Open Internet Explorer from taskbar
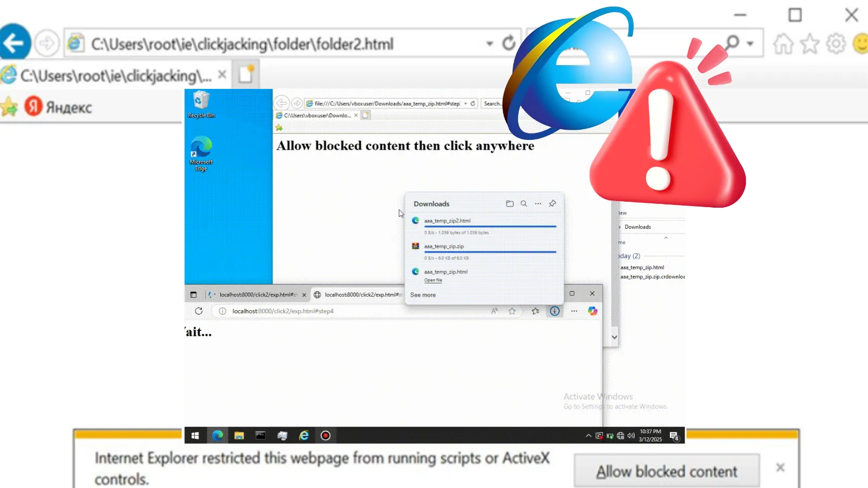 [x=304, y=435]
